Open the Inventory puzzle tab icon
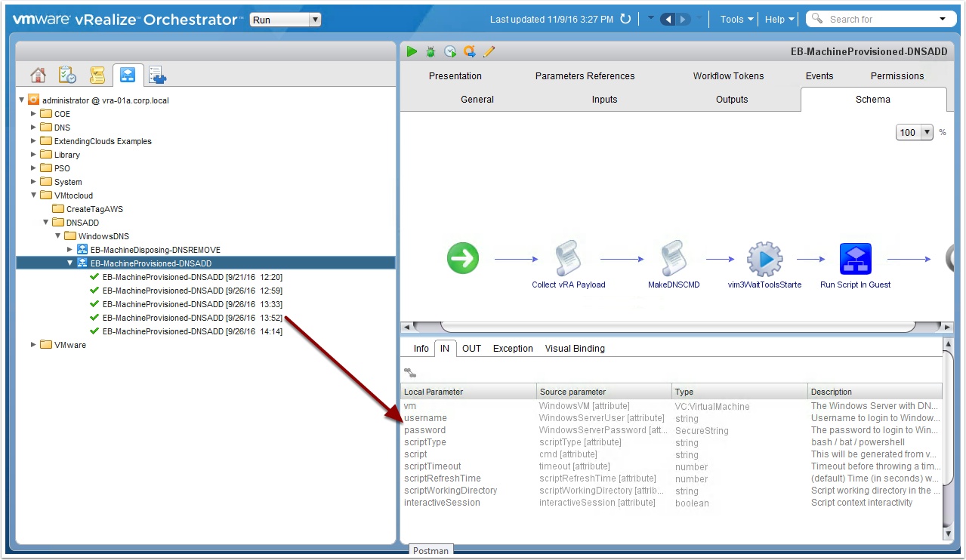The height and width of the screenshot is (560, 966). click(158, 75)
